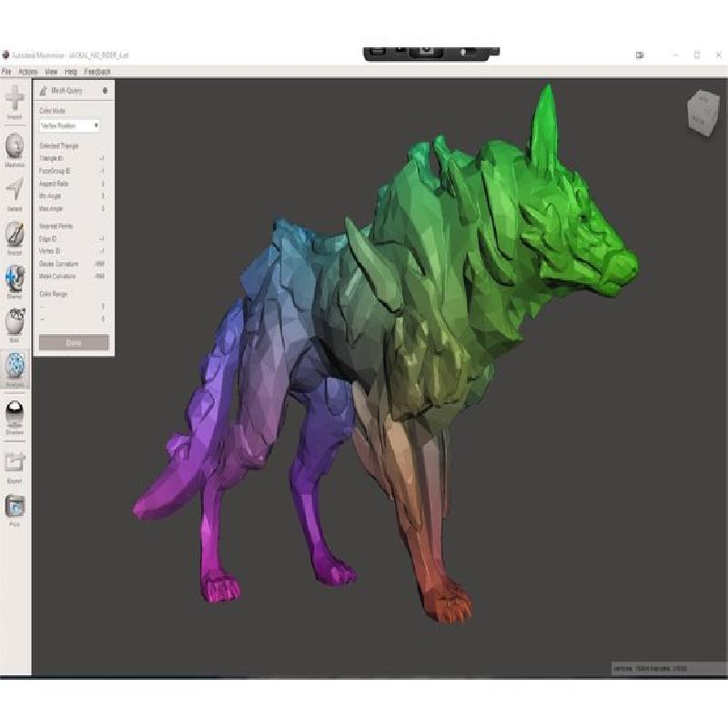Open the File menu
The height and width of the screenshot is (728, 728).
6,71
